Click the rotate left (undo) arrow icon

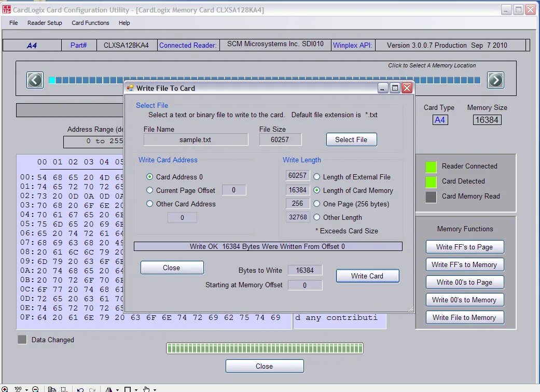click(80, 389)
